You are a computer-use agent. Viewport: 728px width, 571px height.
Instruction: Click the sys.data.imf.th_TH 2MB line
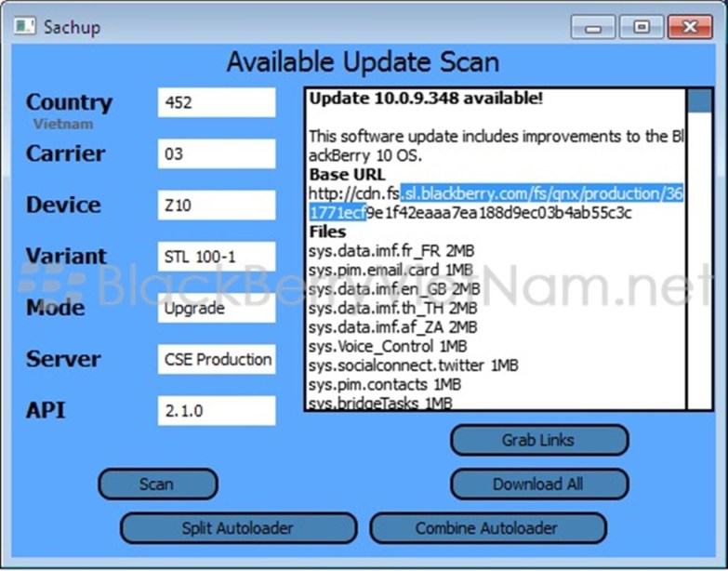[x=392, y=308]
